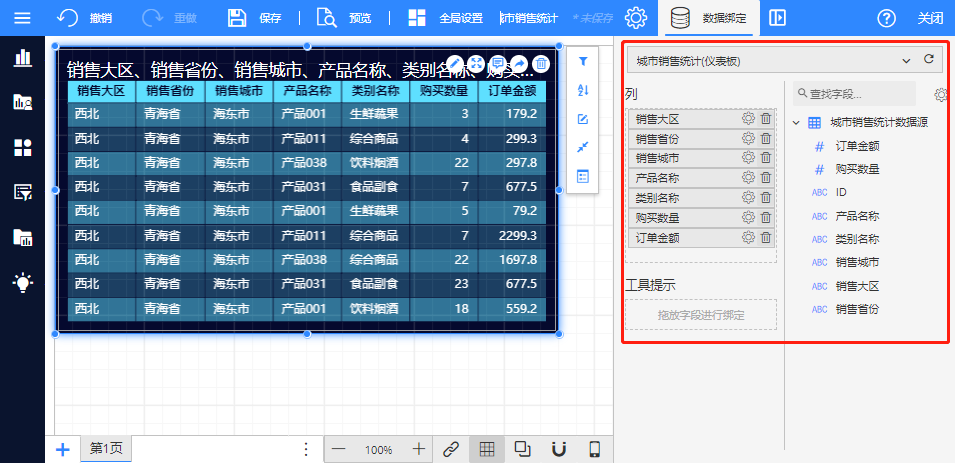This screenshot has height=463, width=955.
Task: Click the filter icon beside the table
Action: (583, 62)
